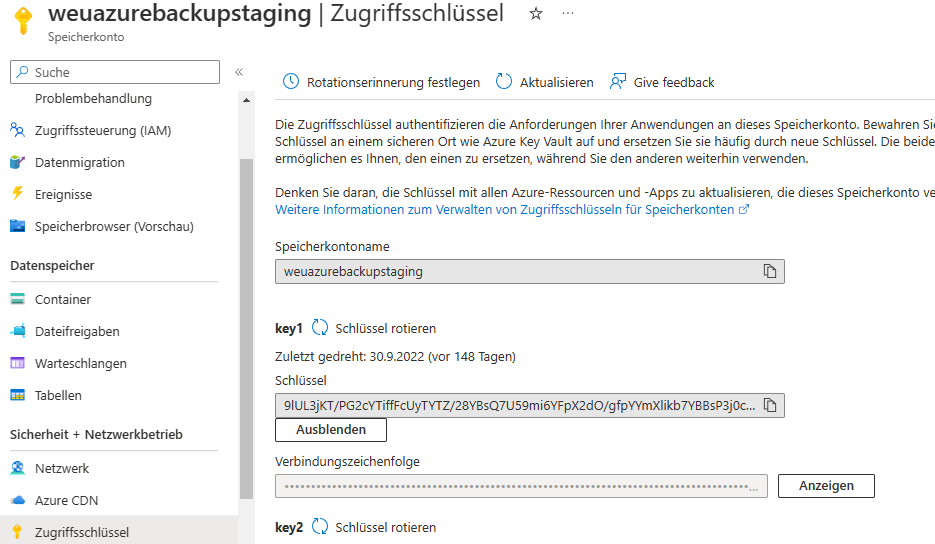Click the Aktualisieren refresh icon
Viewport: 935px width, 544px height.
pyautogui.click(x=504, y=81)
